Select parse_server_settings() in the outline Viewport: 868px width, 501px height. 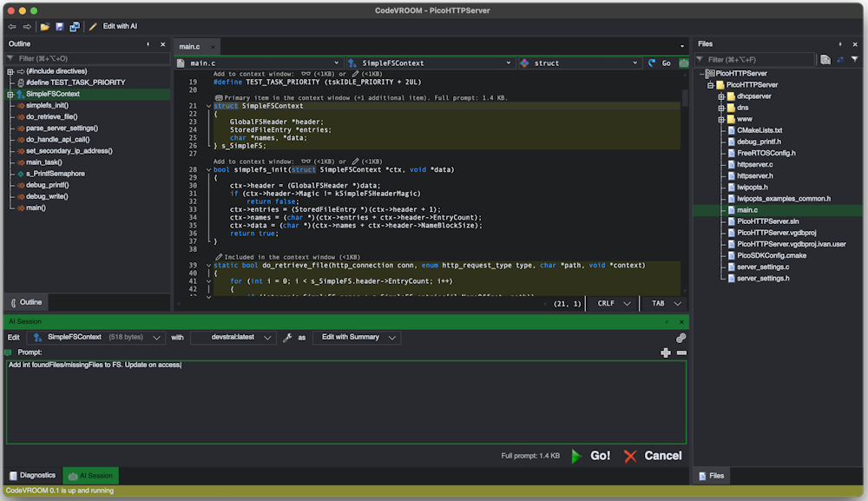click(x=62, y=128)
